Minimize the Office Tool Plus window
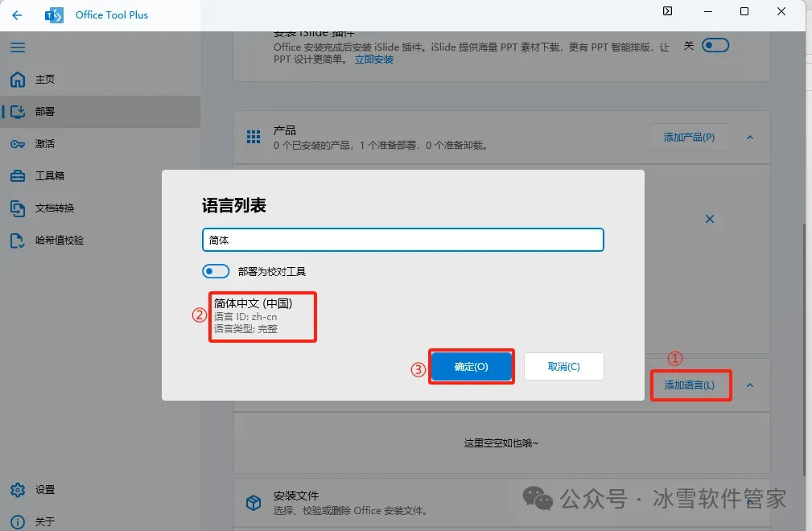This screenshot has height=531, width=812. click(708, 11)
